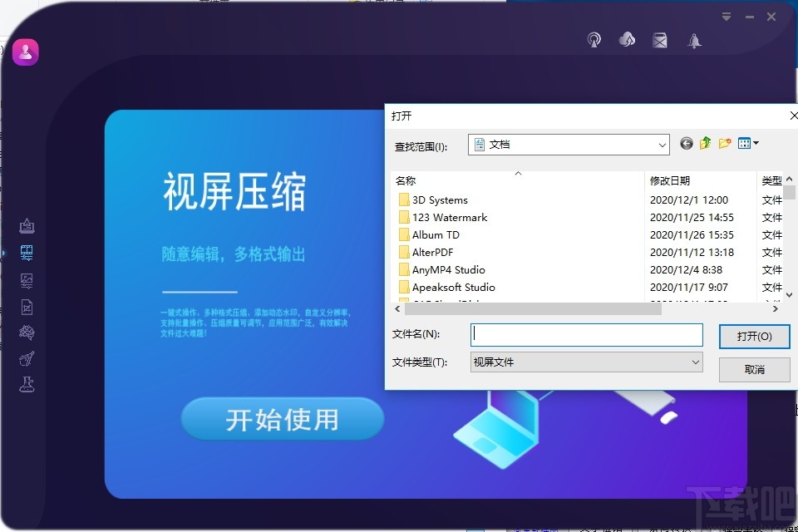Click the broadcast signal icon at top
798x532 pixels.
pos(594,39)
